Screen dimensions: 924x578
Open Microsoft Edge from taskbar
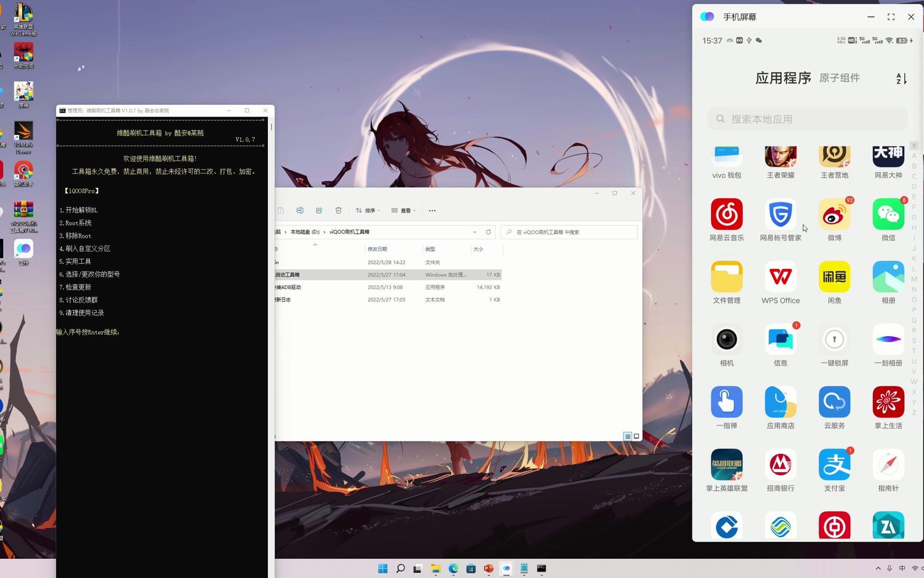(453, 568)
